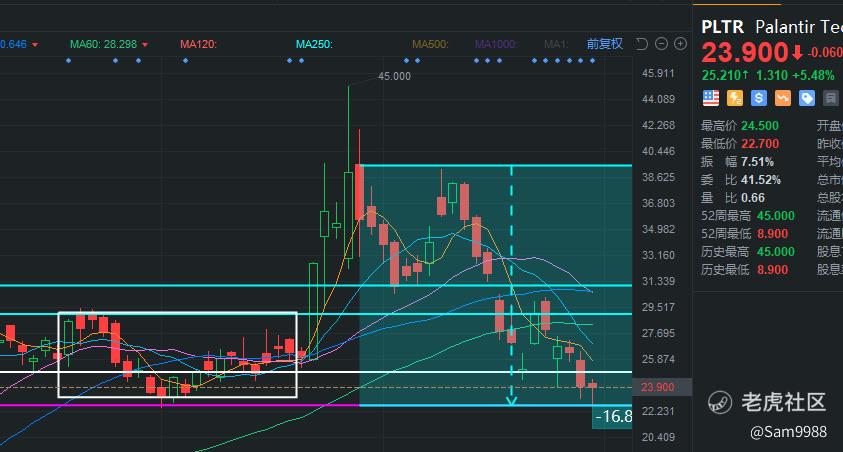843x452 pixels.
Task: Click the 45.000 high price label on chart
Action: click(x=394, y=76)
